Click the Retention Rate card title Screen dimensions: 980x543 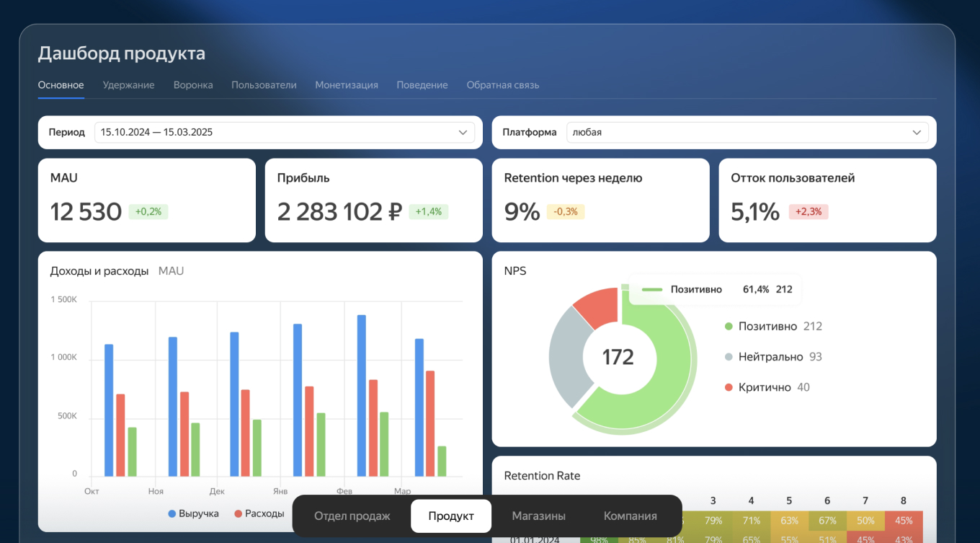click(542, 476)
